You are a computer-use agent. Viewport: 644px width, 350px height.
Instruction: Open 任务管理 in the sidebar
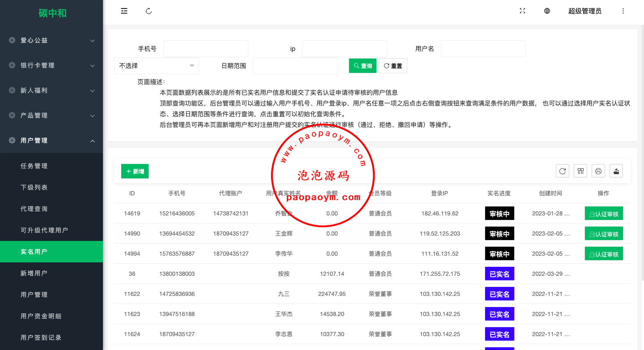point(34,166)
